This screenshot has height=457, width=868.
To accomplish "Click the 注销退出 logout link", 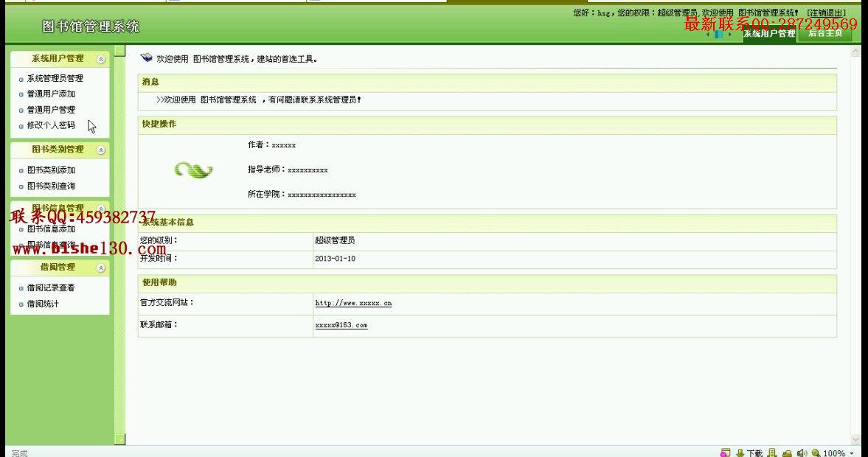I will [x=827, y=13].
